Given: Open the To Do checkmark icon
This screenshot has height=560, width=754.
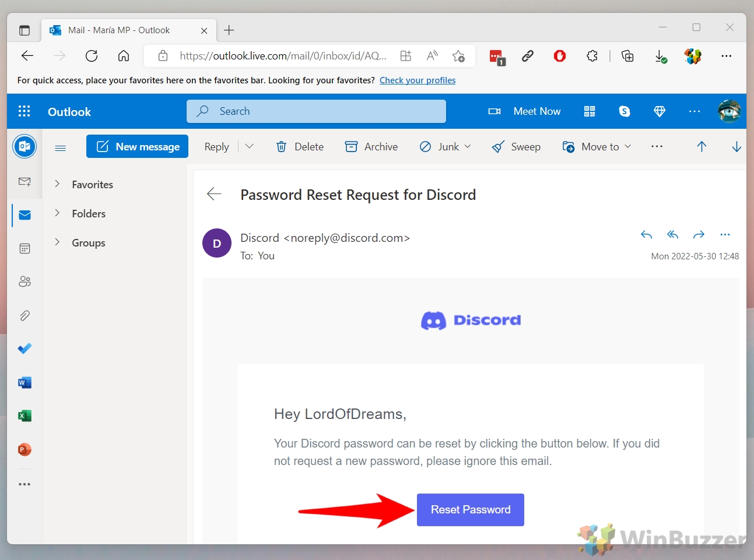Looking at the screenshot, I should (x=24, y=348).
